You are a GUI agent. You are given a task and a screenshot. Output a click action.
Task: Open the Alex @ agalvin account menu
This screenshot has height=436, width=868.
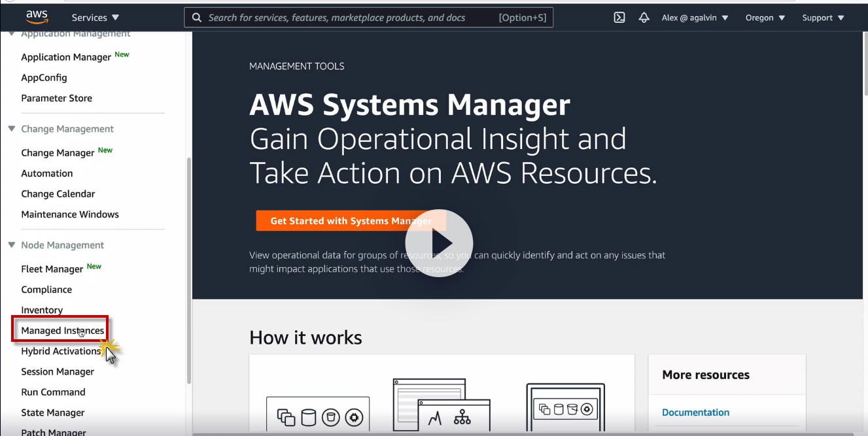[695, 18]
